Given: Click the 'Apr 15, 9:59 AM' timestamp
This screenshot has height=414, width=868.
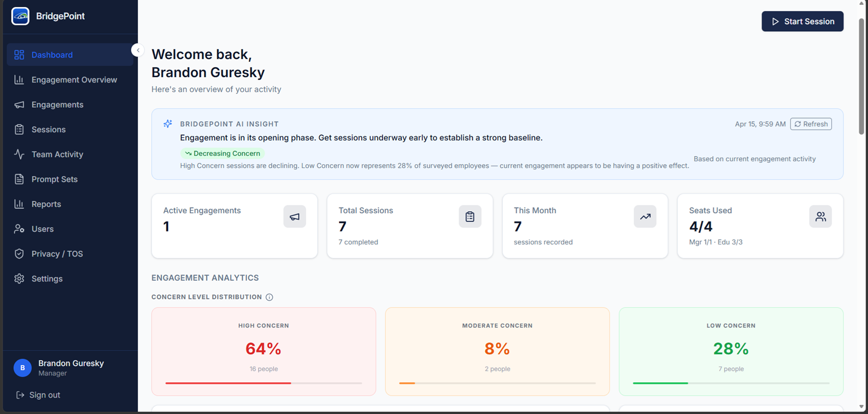Looking at the screenshot, I should tap(760, 124).
